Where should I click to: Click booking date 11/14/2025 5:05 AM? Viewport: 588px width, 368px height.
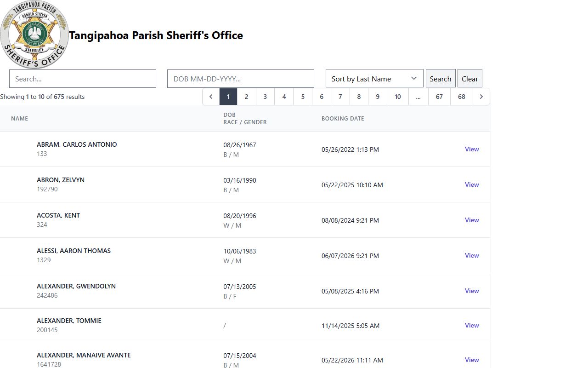[351, 326]
